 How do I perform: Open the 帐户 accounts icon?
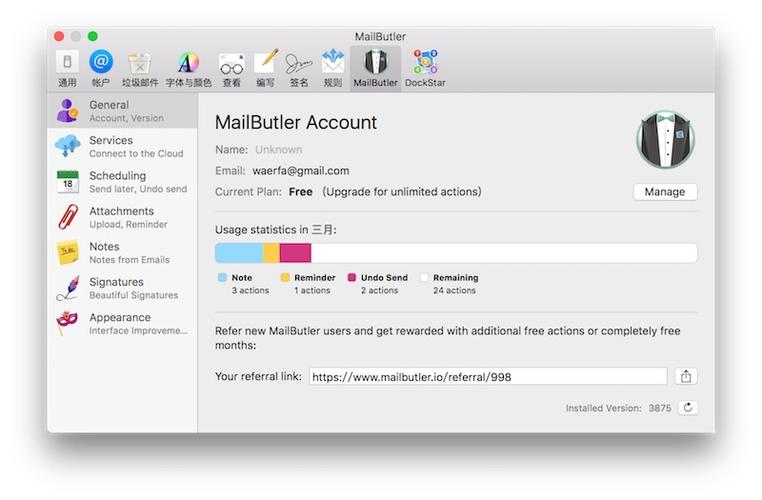click(101, 62)
